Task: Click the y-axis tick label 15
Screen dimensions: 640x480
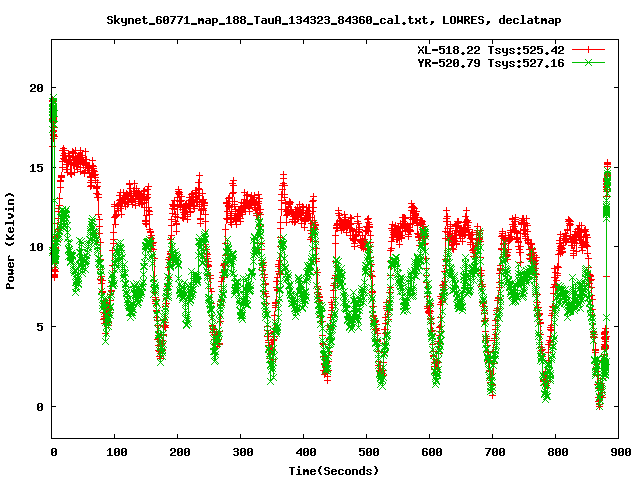Action: pyautogui.click(x=36, y=168)
